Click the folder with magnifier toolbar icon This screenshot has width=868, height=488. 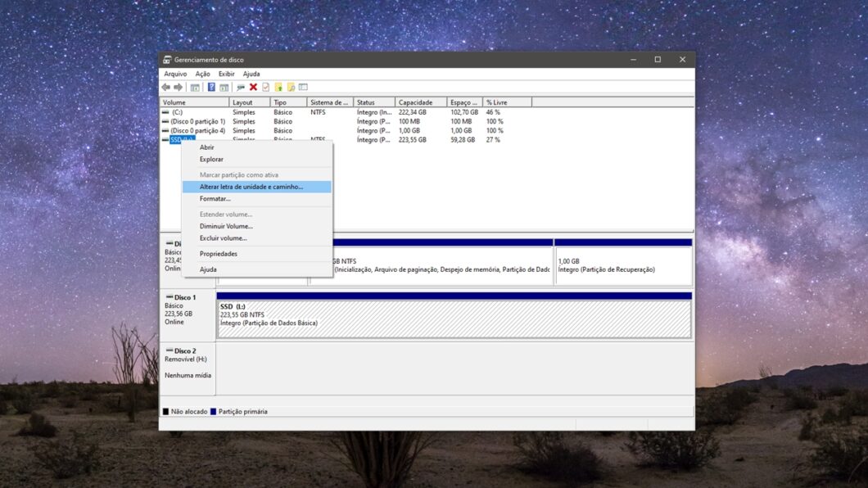[x=291, y=88]
